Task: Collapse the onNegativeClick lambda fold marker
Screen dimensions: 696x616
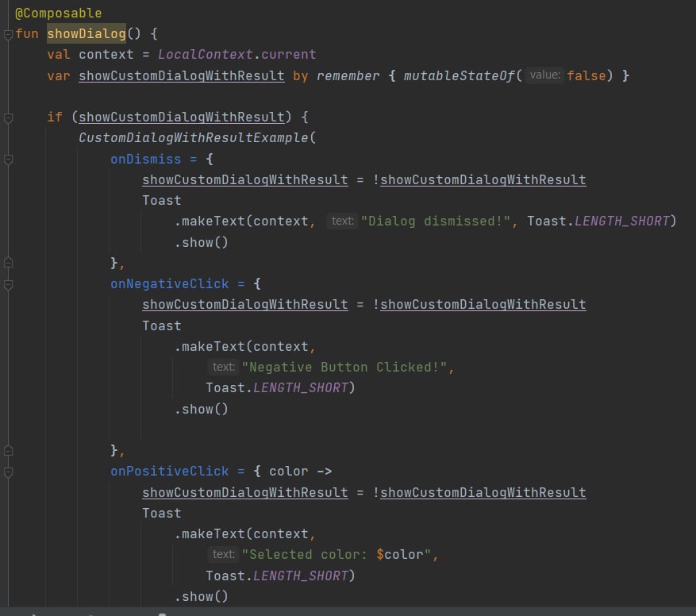Action: (8, 284)
